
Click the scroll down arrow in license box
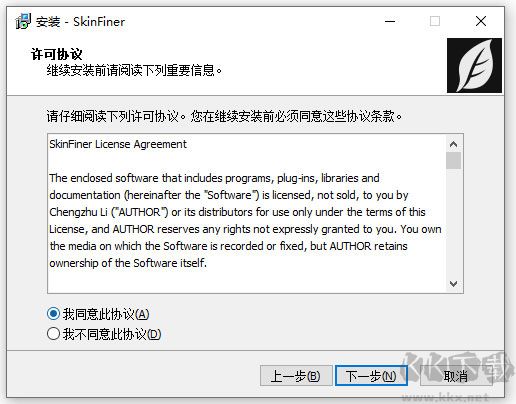click(x=453, y=284)
